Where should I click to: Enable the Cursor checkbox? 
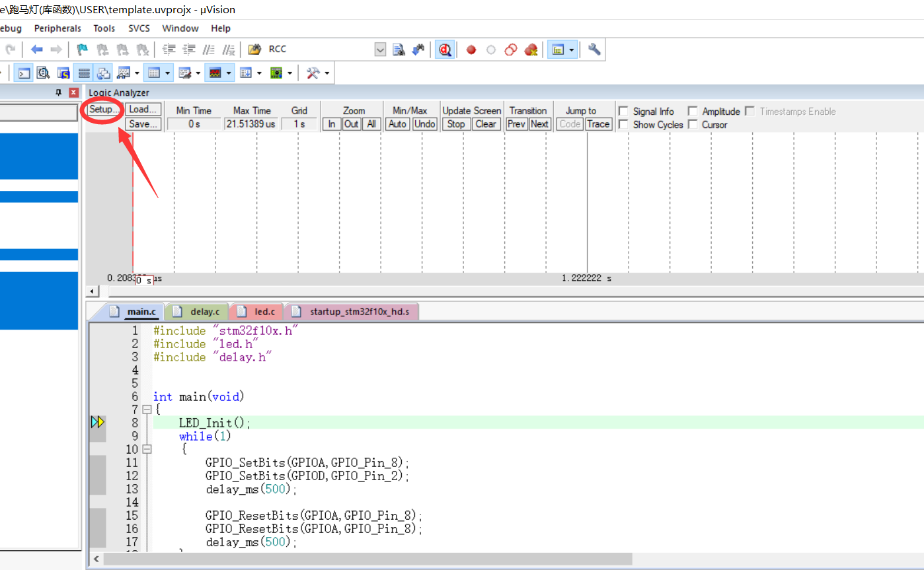693,124
